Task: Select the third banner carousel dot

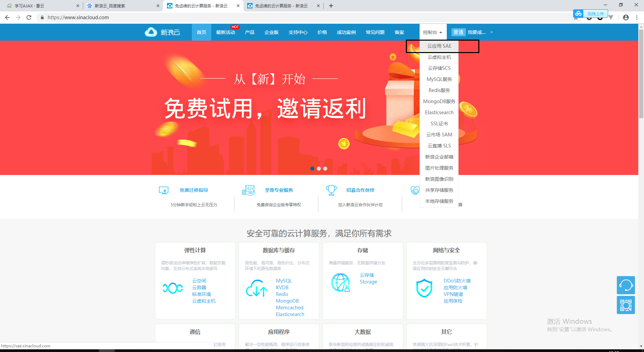Action: (x=325, y=169)
